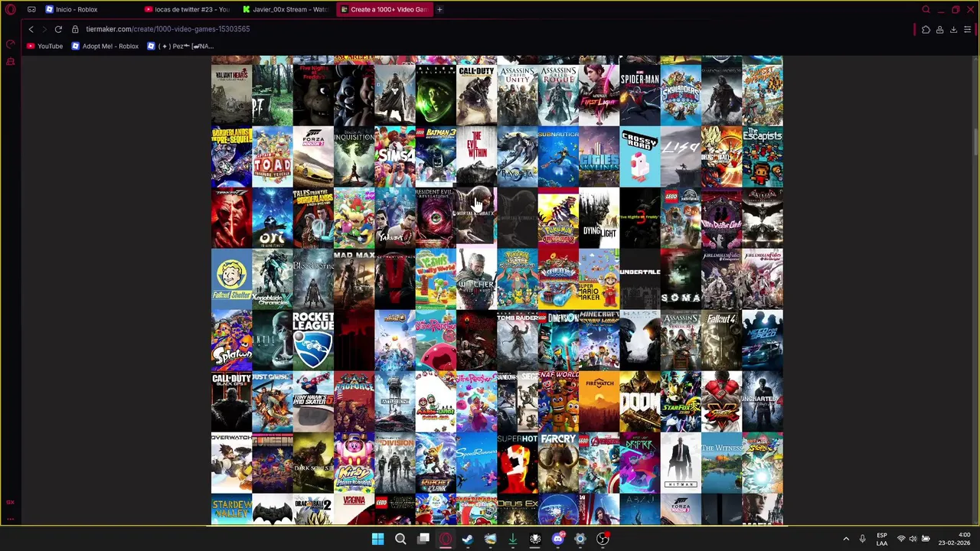Image resolution: width=980 pixels, height=551 pixels.
Task: Open Discord from taskbar
Action: [558, 539]
